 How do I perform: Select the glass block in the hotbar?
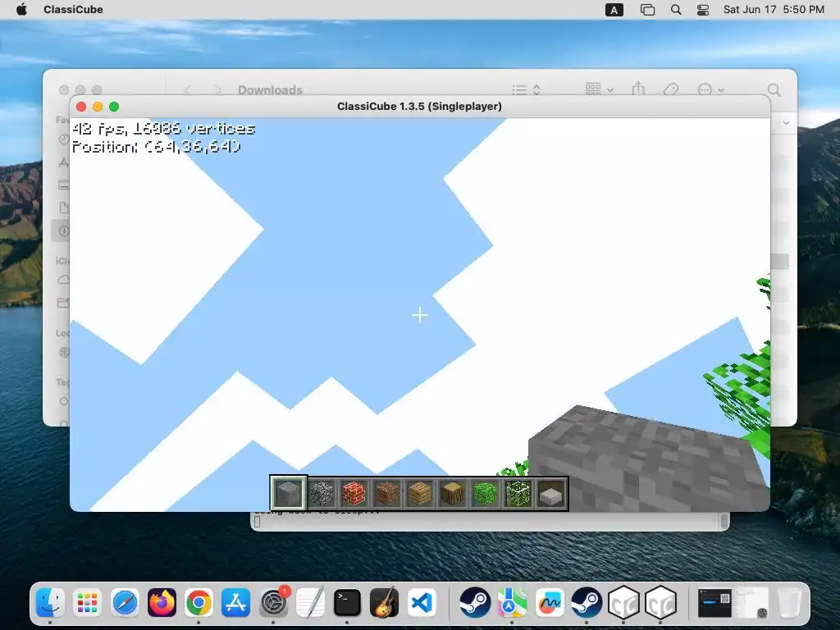coord(518,493)
